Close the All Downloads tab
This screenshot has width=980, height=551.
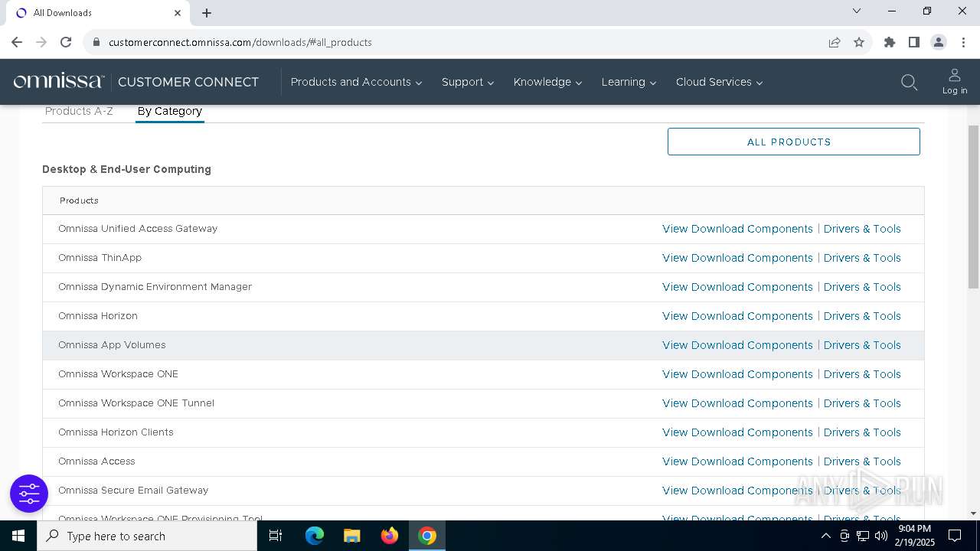click(x=178, y=12)
